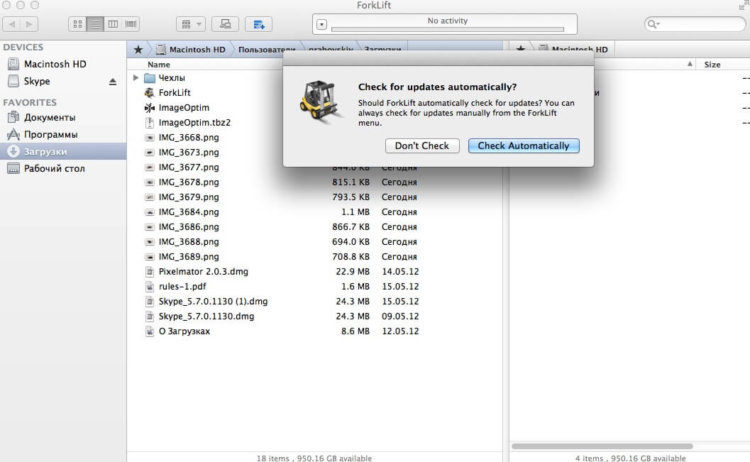Sort by the Name column header
The image size is (750, 462).
pyautogui.click(x=159, y=65)
